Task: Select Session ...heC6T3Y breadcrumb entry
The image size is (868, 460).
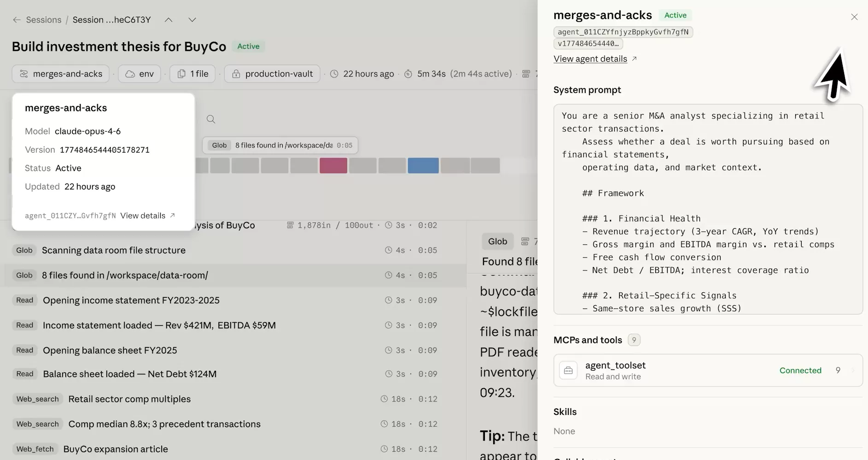Action: tap(112, 19)
